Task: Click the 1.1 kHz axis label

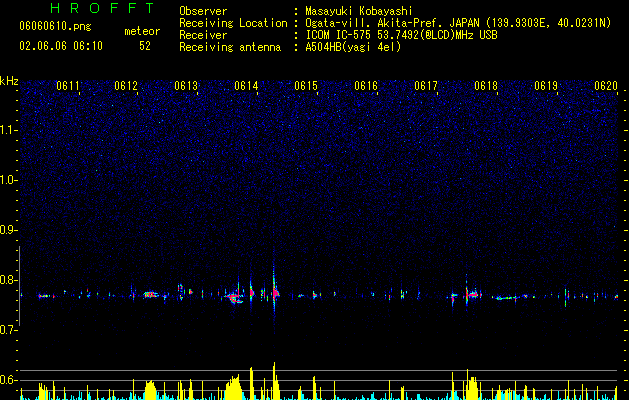Action: (9, 130)
